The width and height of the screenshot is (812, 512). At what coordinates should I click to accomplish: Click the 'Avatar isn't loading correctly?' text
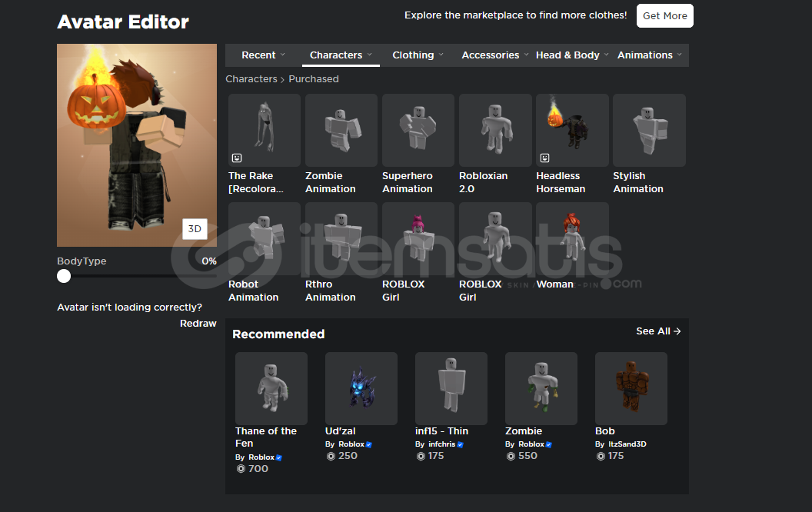129,307
